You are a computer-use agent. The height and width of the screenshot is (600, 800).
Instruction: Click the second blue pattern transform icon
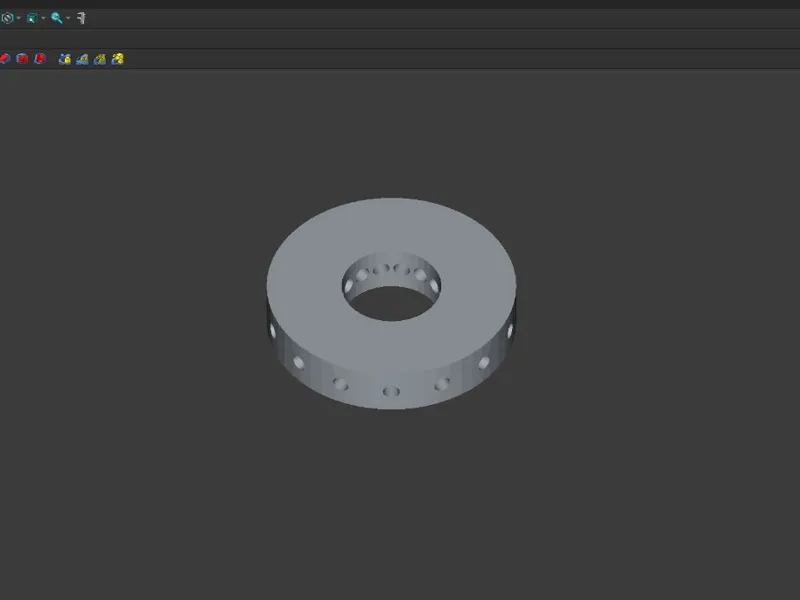[82, 59]
